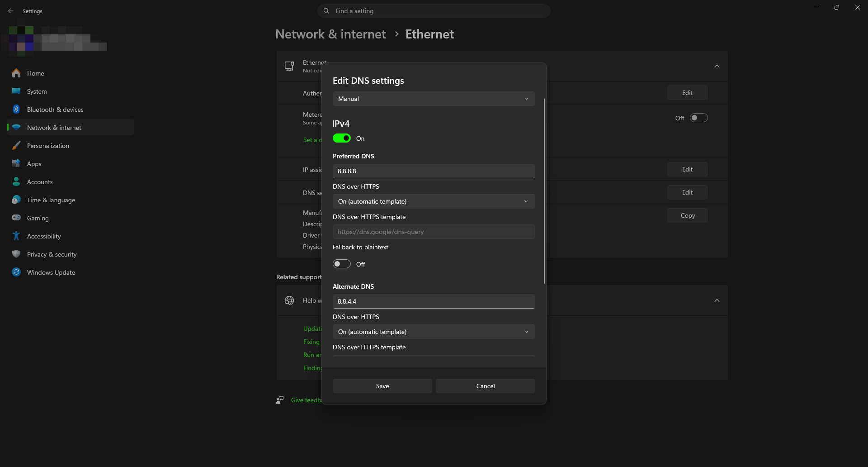
Task: Open Preferred DNS over HTTPS dropdown
Action: pyautogui.click(x=434, y=201)
